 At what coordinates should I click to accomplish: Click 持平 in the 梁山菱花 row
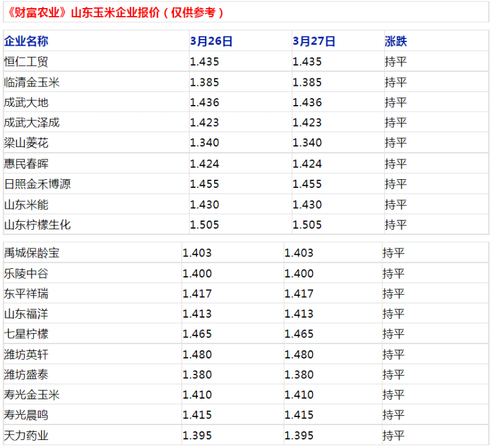coord(396,143)
